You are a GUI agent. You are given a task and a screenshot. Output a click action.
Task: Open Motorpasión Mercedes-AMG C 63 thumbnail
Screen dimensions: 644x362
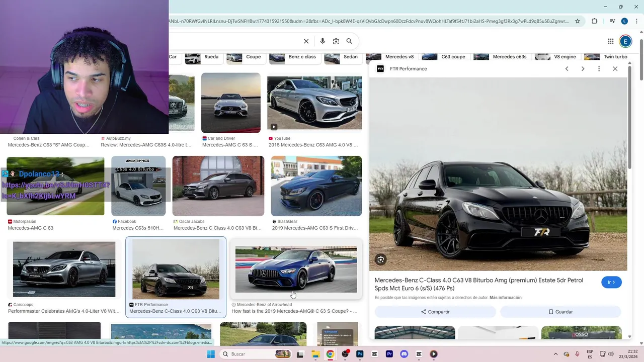point(55,186)
